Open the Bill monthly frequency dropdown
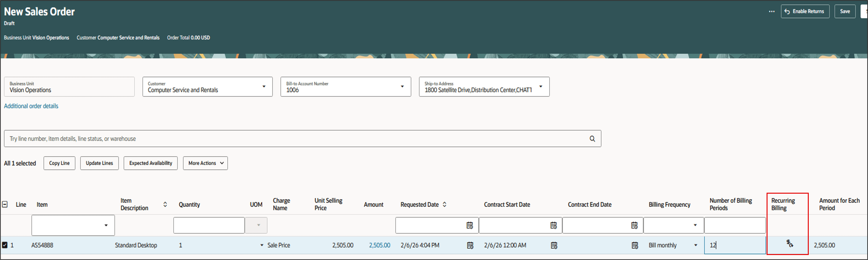The height and width of the screenshot is (260, 868). point(695,246)
